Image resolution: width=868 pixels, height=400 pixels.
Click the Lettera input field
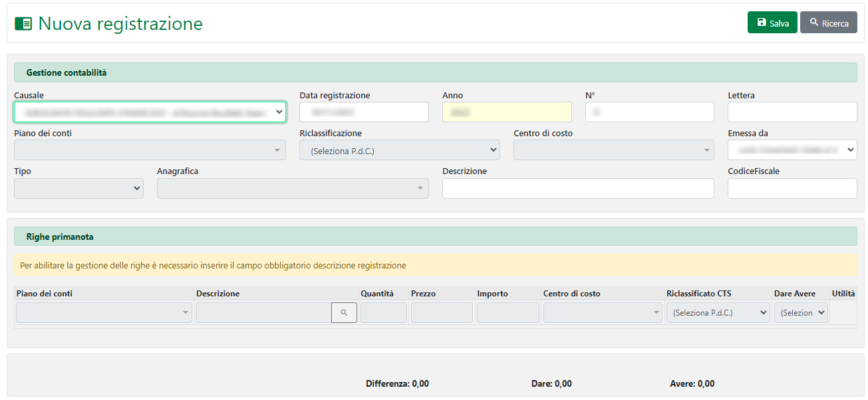pyautogui.click(x=792, y=112)
